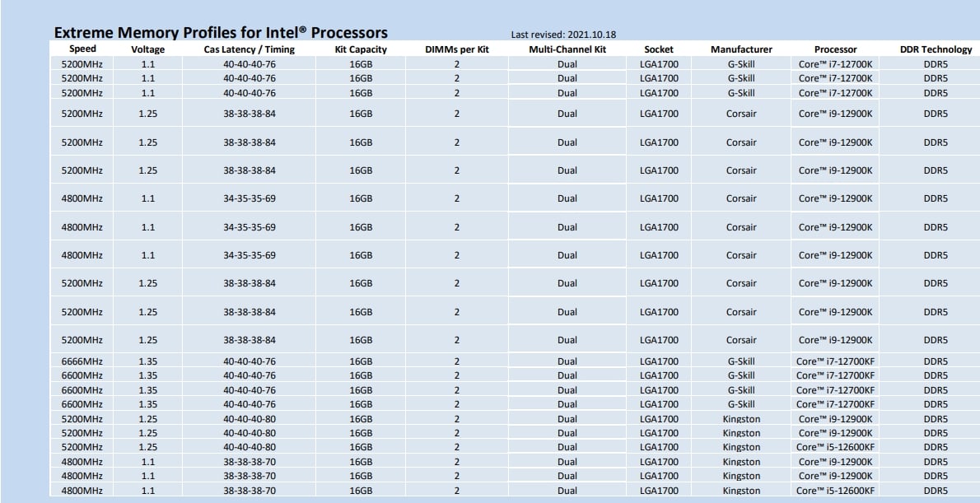
Task: Select the 6666MHz speed cell
Action: point(82,361)
